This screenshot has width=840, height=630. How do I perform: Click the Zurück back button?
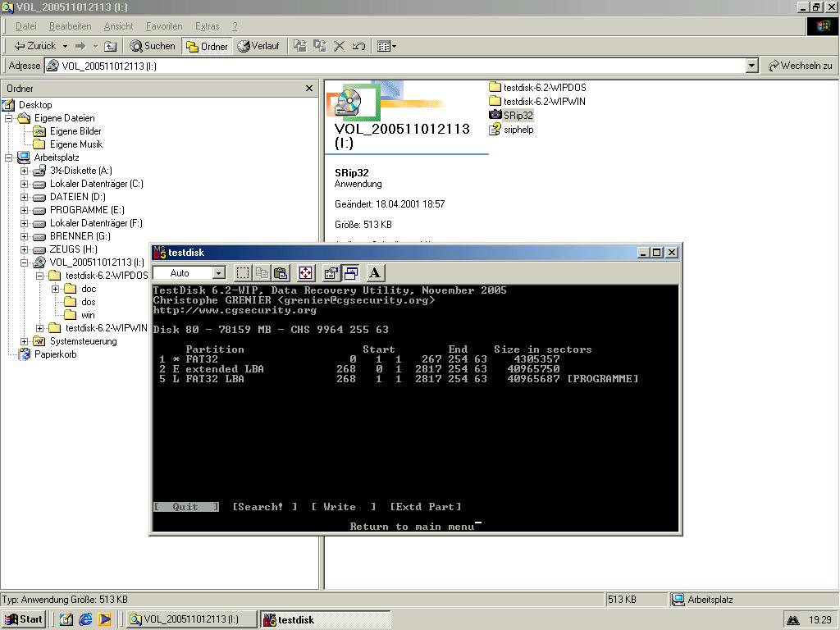pyautogui.click(x=34, y=47)
